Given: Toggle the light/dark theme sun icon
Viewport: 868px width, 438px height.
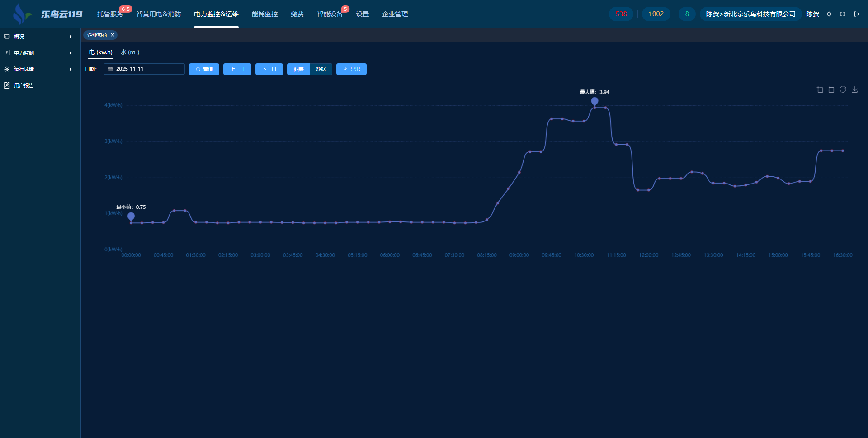Looking at the screenshot, I should tap(829, 14).
